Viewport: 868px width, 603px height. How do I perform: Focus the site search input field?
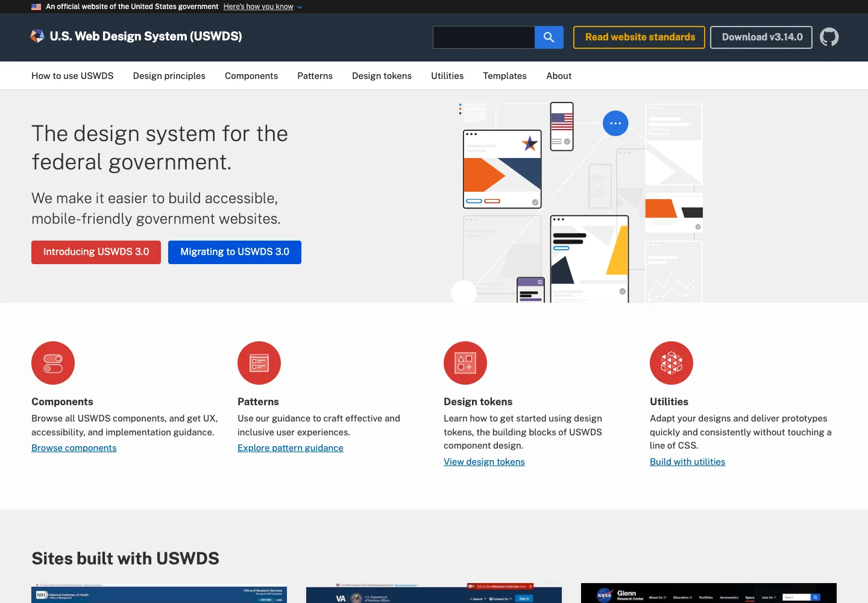pos(484,37)
